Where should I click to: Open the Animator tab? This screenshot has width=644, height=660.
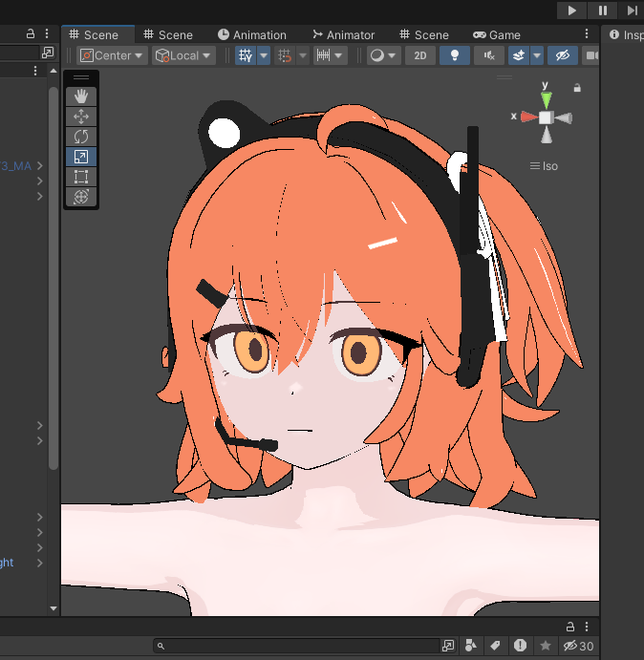coord(344,35)
